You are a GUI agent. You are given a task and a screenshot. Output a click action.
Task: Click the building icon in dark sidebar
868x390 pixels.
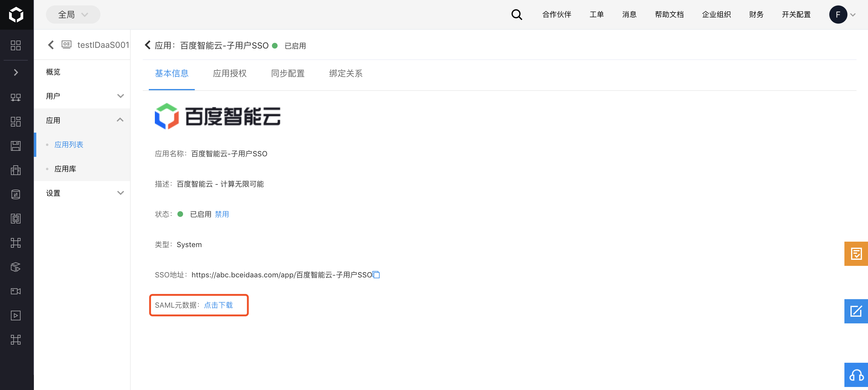(x=16, y=170)
